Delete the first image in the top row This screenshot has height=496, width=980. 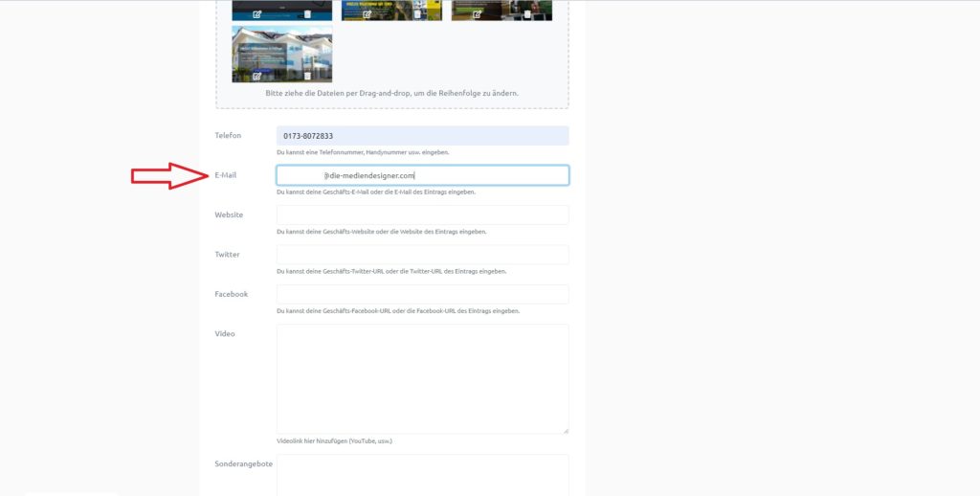coord(307,15)
